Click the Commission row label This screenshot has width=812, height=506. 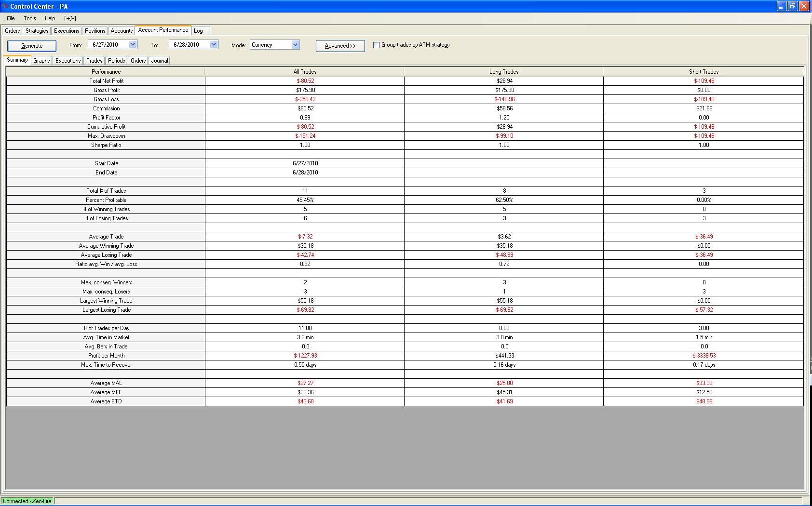tap(106, 108)
